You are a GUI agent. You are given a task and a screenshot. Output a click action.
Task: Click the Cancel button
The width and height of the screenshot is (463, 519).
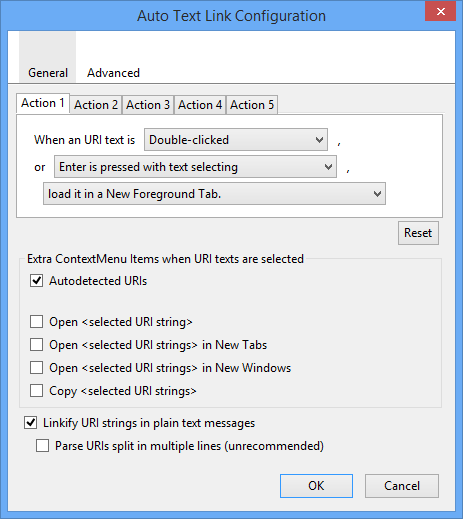[x=402, y=486]
